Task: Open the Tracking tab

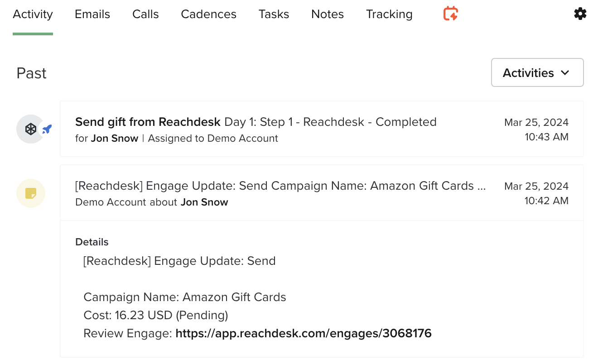Action: pyautogui.click(x=389, y=14)
